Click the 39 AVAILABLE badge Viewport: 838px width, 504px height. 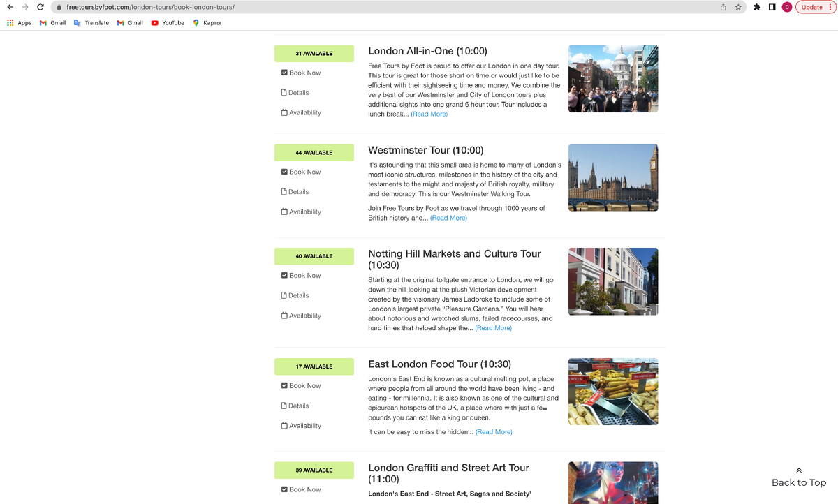click(314, 470)
